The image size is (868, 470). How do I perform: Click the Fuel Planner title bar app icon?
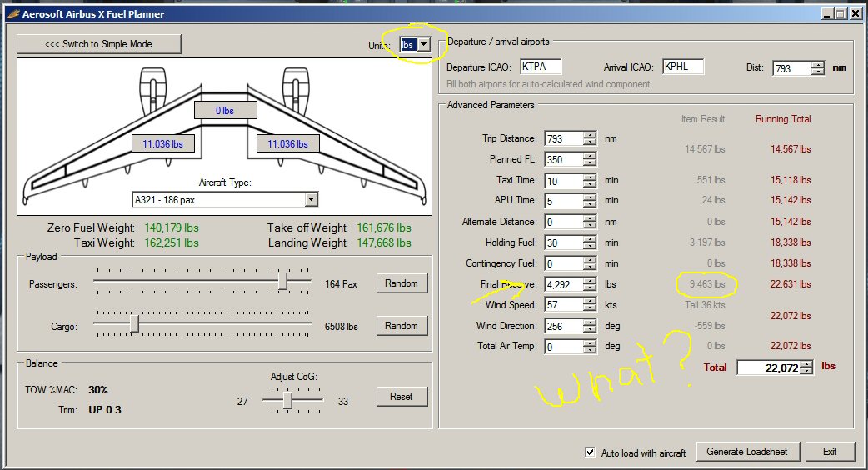click(13, 14)
